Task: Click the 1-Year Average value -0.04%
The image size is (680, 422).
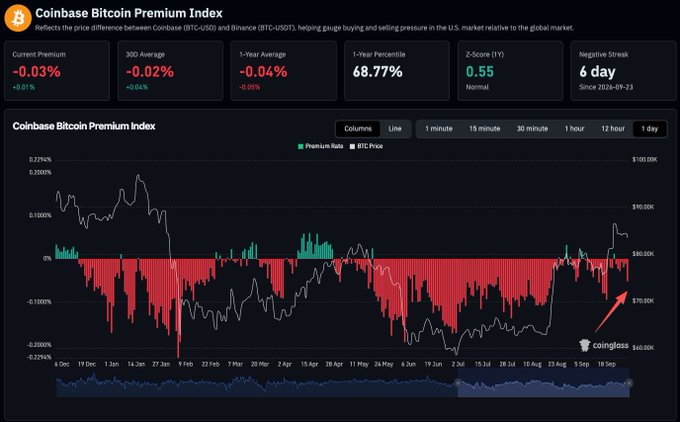Action: (x=263, y=72)
